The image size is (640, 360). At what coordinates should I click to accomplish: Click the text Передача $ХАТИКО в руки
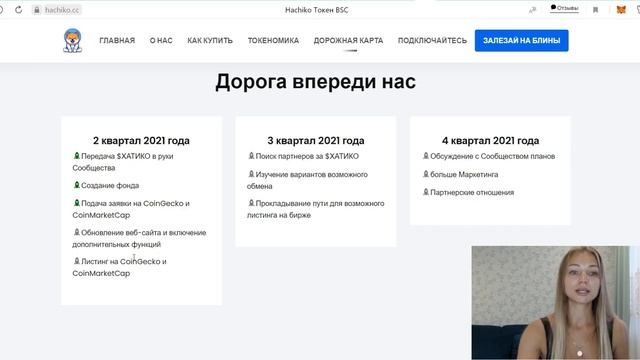127,156
